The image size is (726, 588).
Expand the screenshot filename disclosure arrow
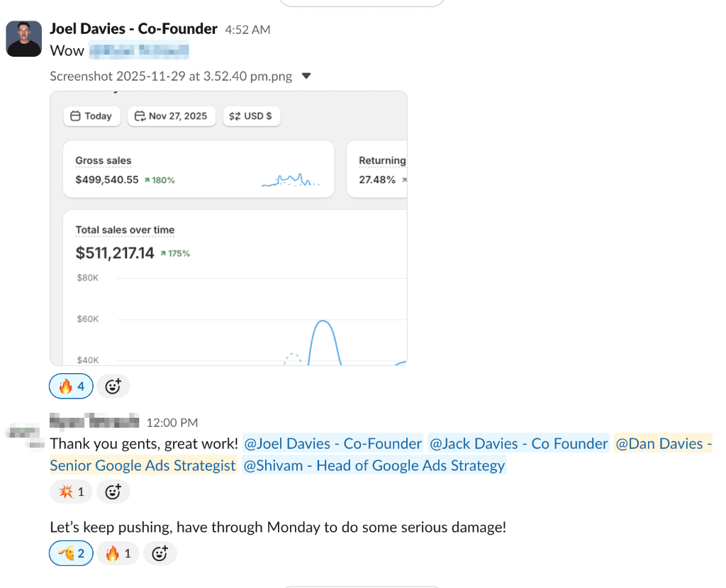(x=307, y=76)
